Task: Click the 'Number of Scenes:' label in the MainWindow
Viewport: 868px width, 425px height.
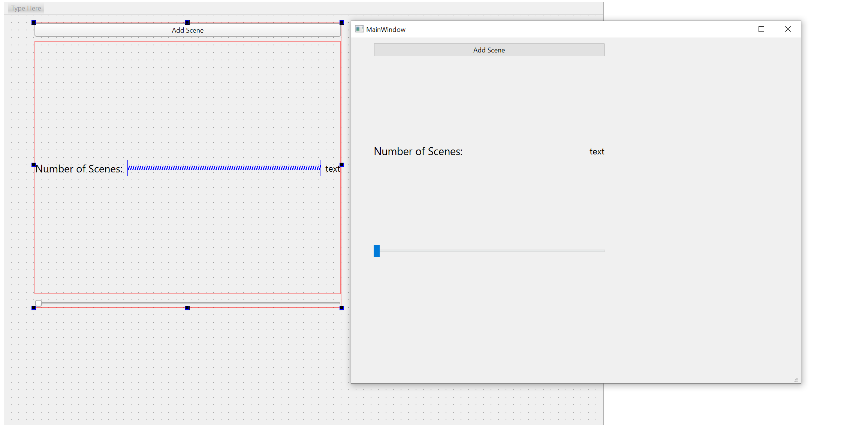Action: point(418,151)
